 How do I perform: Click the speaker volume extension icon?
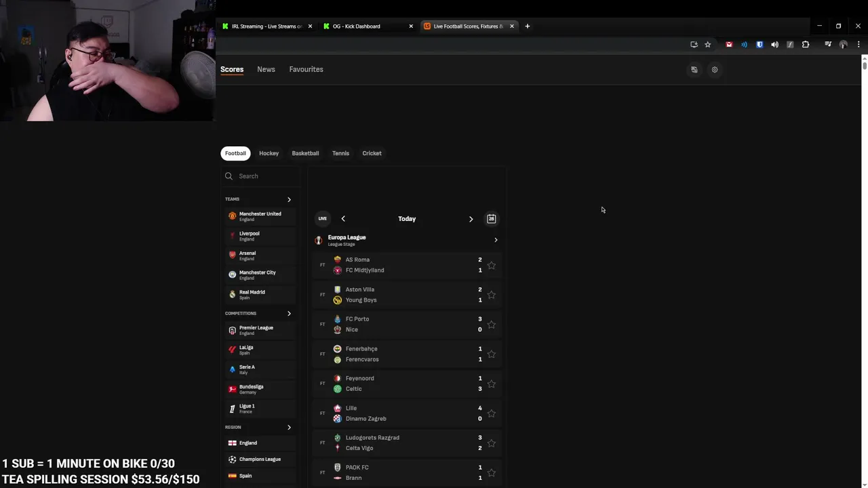tap(774, 45)
